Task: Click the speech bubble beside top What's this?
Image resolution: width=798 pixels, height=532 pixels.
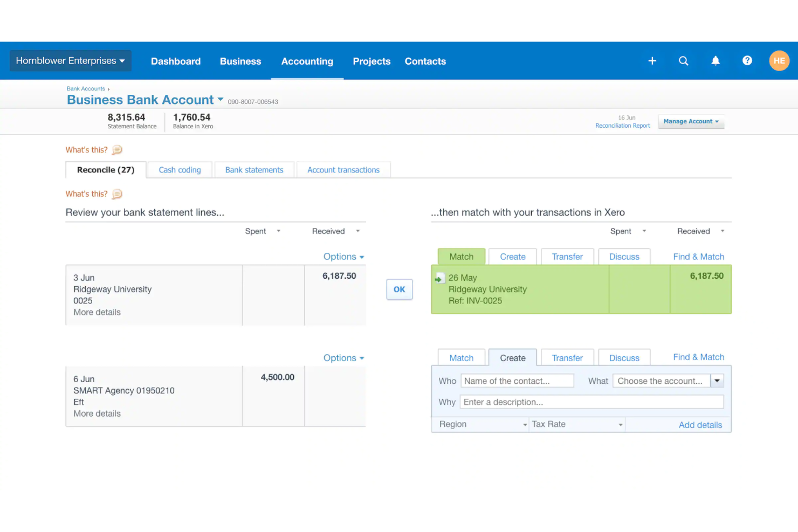Action: click(x=117, y=149)
